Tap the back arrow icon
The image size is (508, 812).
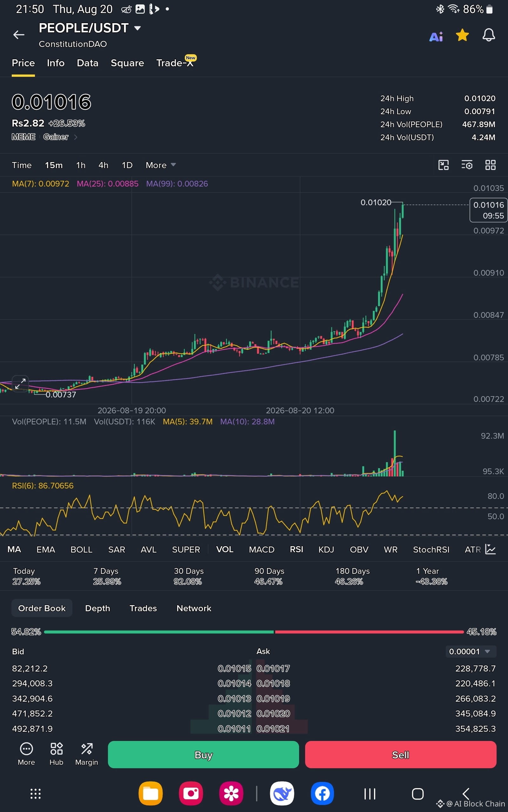19,35
